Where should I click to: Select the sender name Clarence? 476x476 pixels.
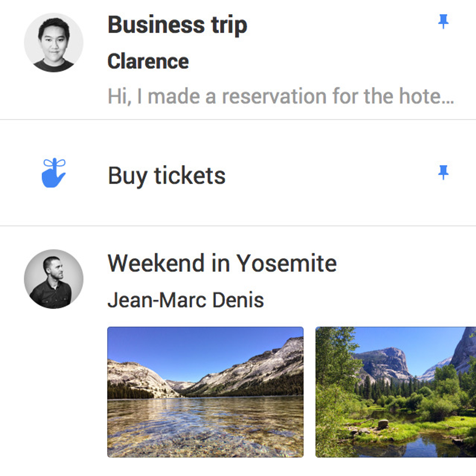click(x=148, y=61)
